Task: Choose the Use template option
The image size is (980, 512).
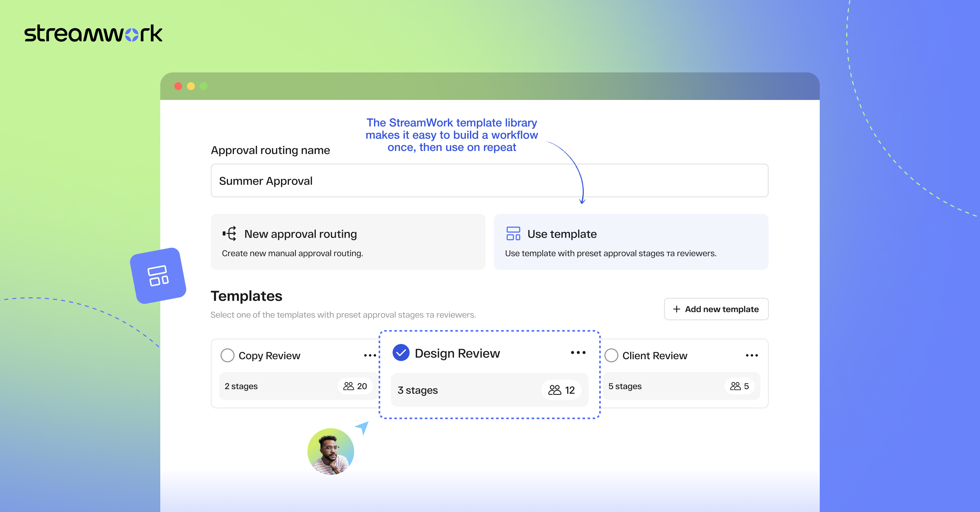Action: 631,242
